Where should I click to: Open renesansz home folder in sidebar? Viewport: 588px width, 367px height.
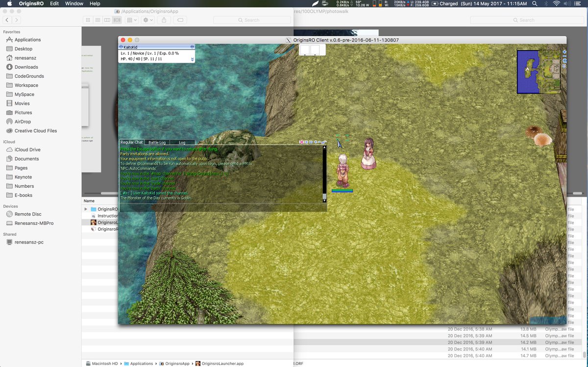point(25,58)
